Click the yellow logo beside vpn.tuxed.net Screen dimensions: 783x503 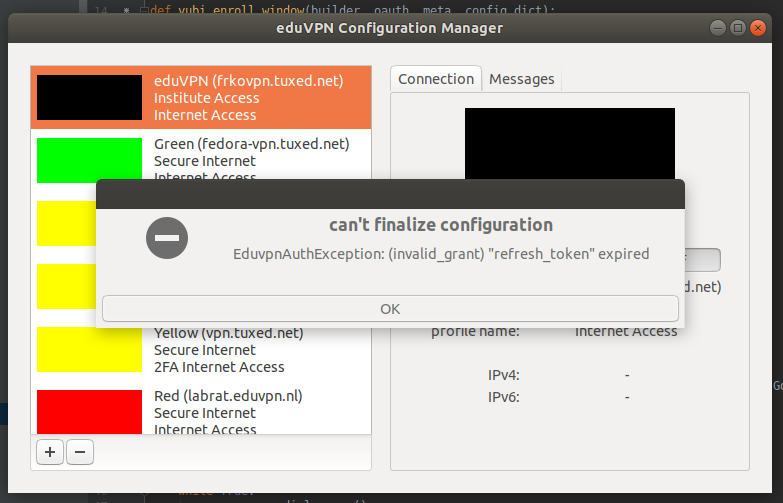(89, 350)
